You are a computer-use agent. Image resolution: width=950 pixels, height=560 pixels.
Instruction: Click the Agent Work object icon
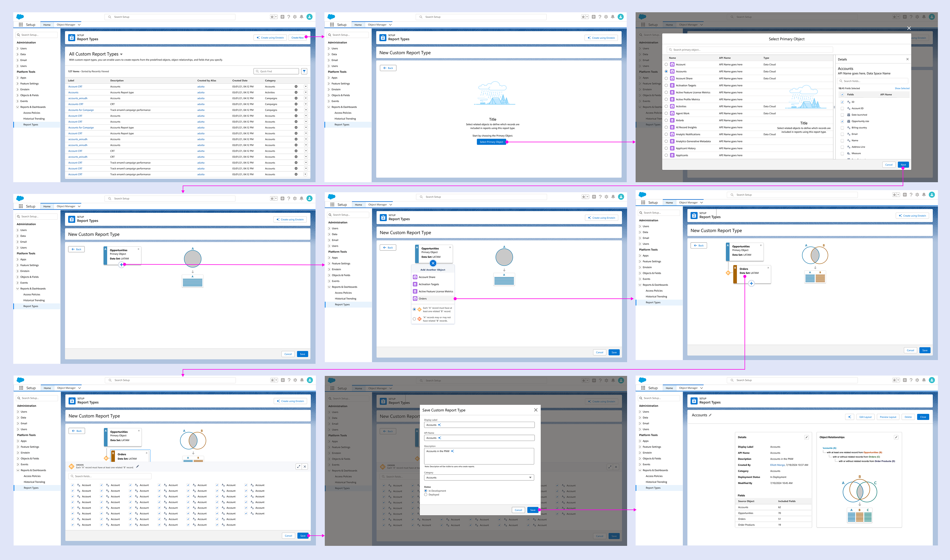(x=672, y=113)
